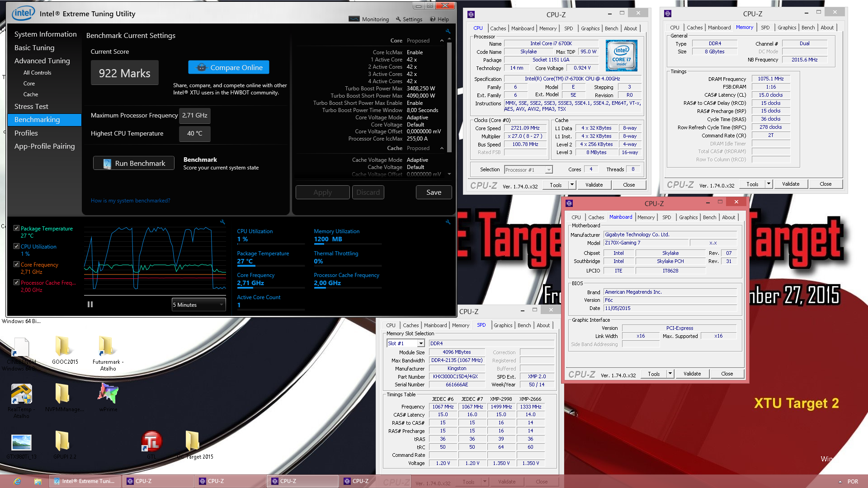Open Monitoring in XTU title bar
The height and width of the screenshot is (488, 868).
(369, 19)
